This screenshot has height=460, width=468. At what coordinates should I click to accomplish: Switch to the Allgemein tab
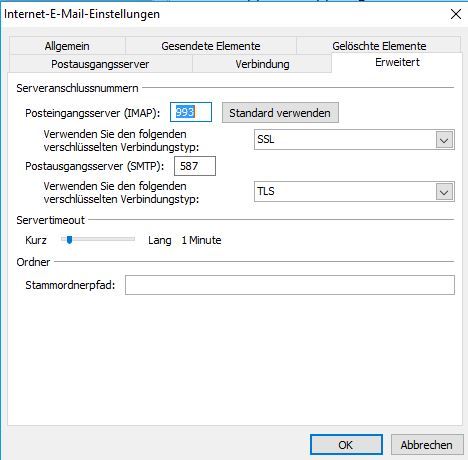[x=67, y=46]
